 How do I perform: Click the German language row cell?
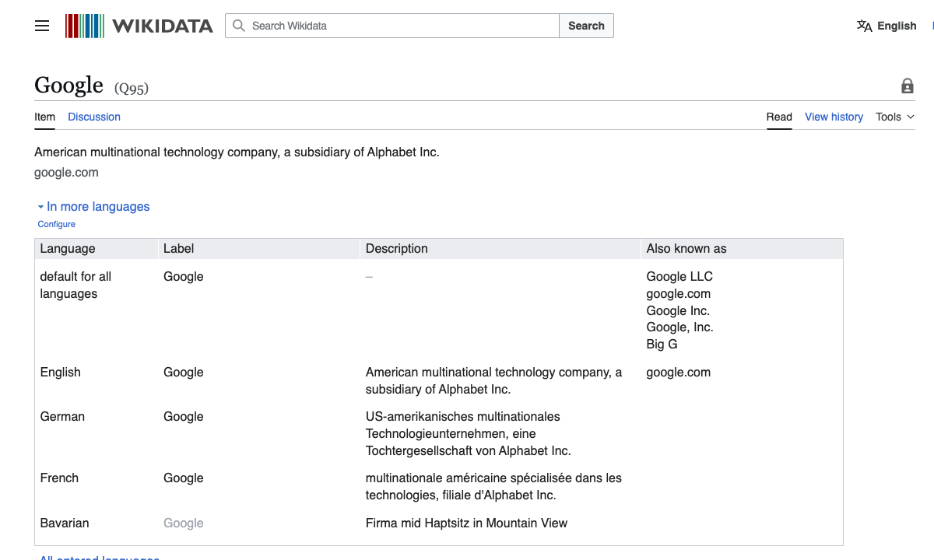[62, 417]
